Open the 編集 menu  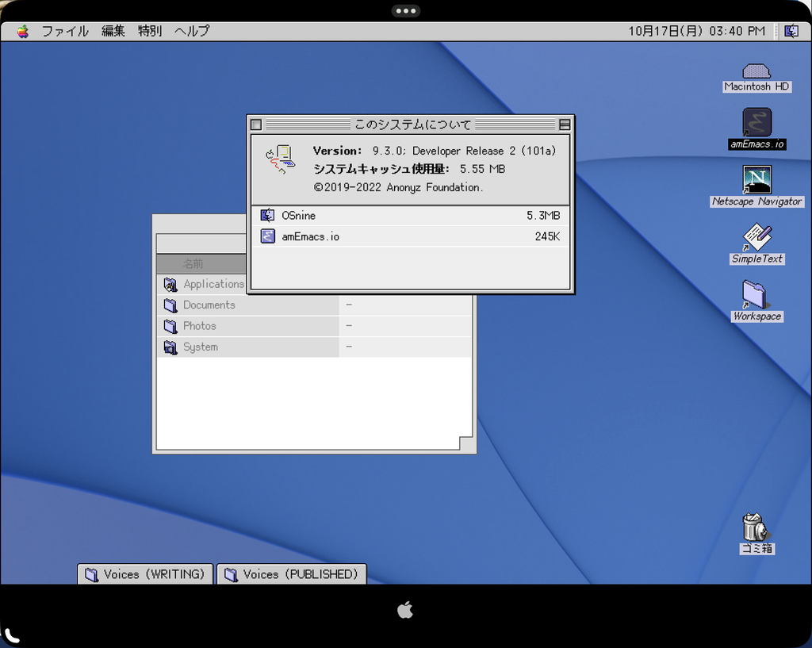[x=113, y=31]
